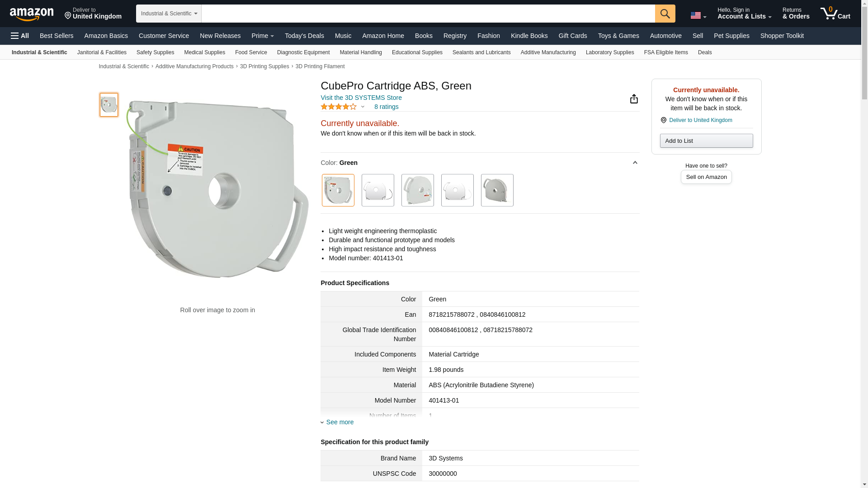The image size is (868, 488).
Task: Click the share icon near product title
Action: (x=634, y=99)
